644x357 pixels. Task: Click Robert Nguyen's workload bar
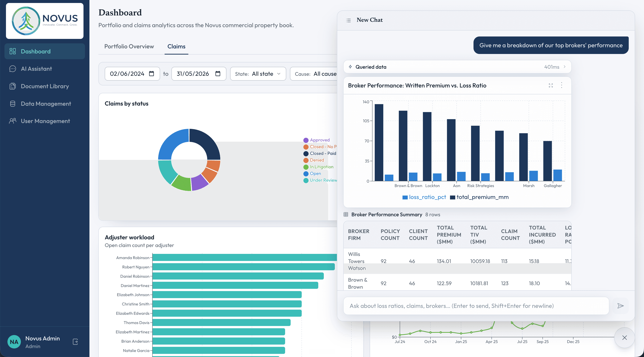pyautogui.click(x=244, y=267)
